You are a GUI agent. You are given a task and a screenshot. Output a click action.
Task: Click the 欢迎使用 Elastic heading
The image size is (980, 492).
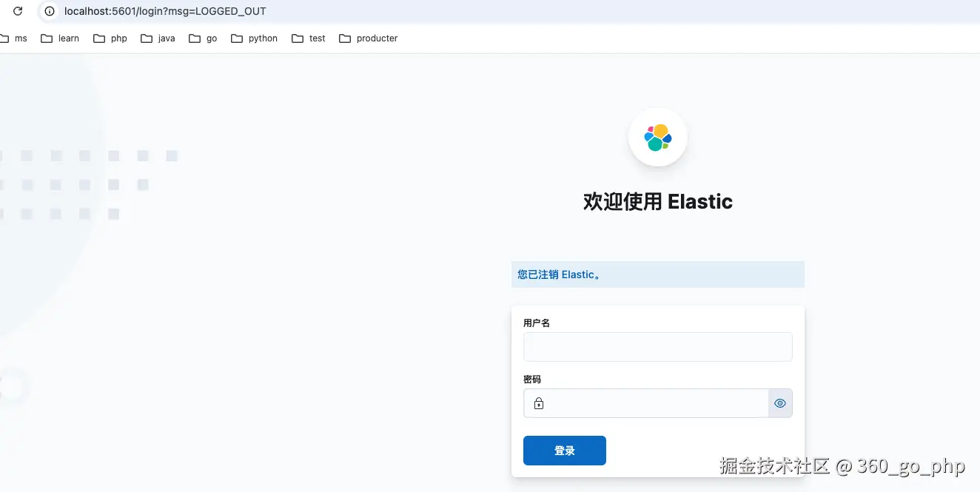(658, 201)
